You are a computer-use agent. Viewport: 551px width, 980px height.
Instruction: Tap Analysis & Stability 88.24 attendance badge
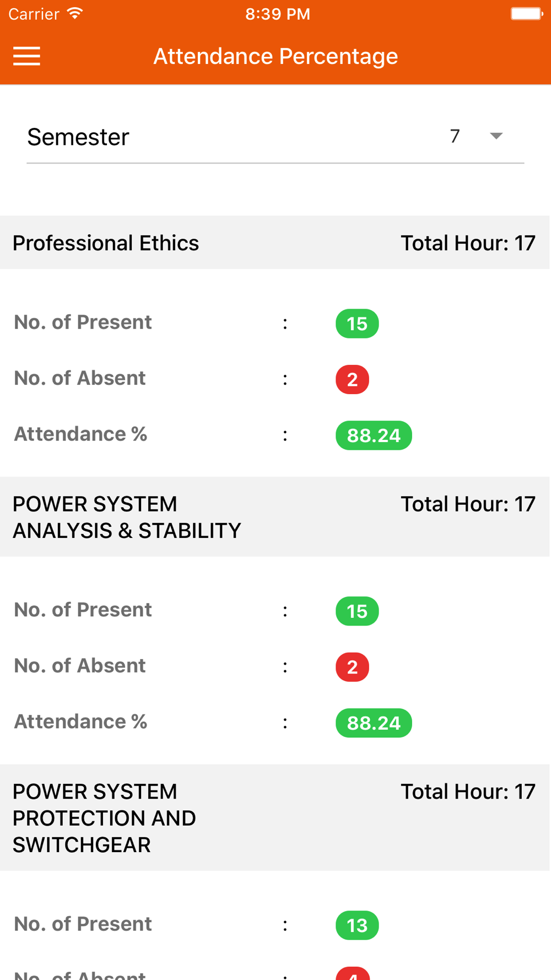(374, 723)
